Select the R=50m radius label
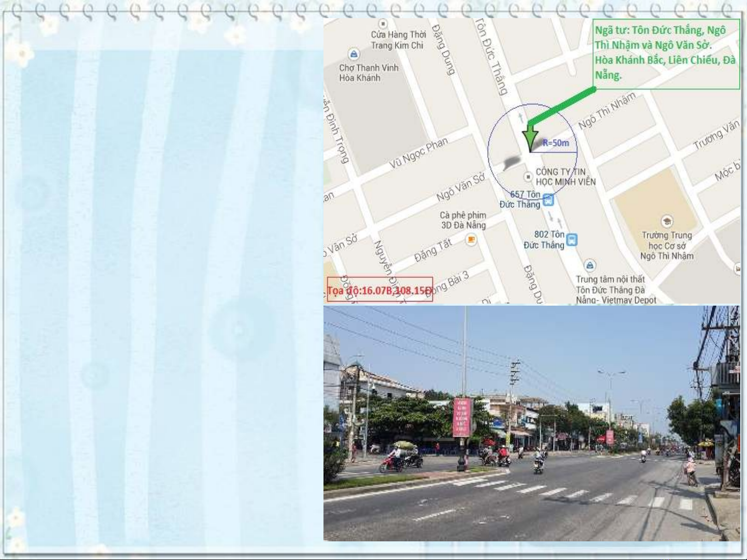The height and width of the screenshot is (560, 747). click(556, 143)
